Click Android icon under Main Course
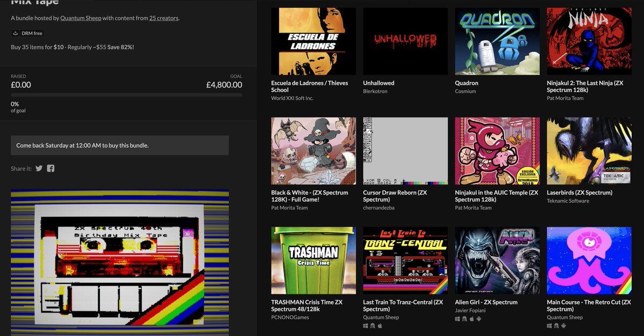Viewport: 644px width, 336px height. coord(563,325)
